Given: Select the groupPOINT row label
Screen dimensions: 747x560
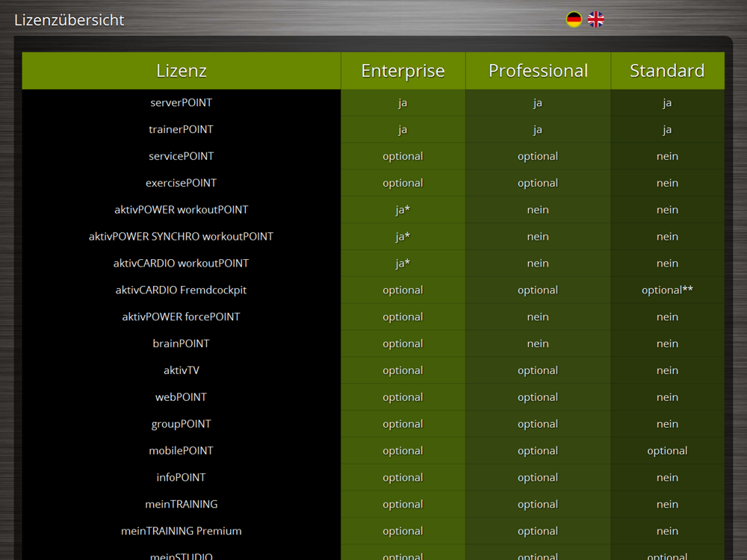Looking at the screenshot, I should pyautogui.click(x=181, y=424).
